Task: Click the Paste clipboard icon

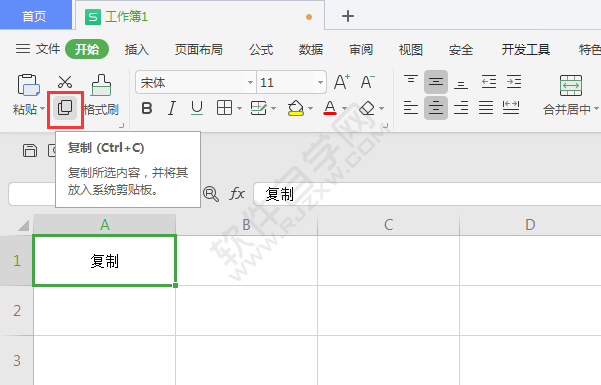Action: point(28,85)
